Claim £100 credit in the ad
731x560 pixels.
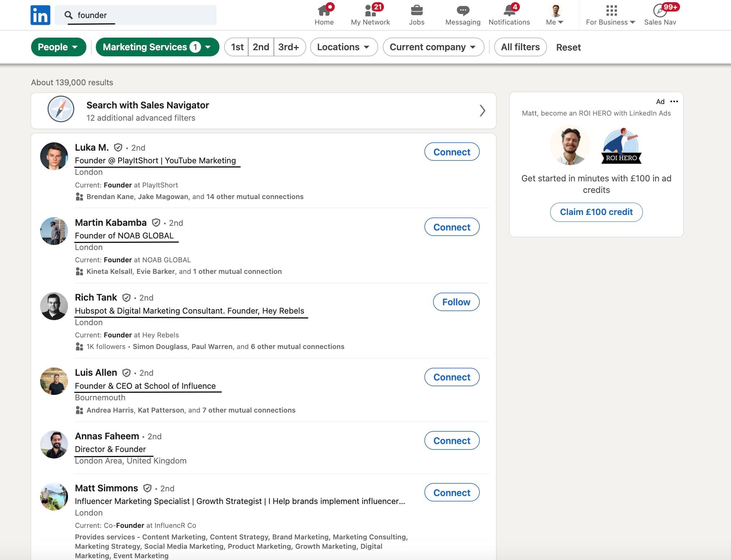pos(596,212)
